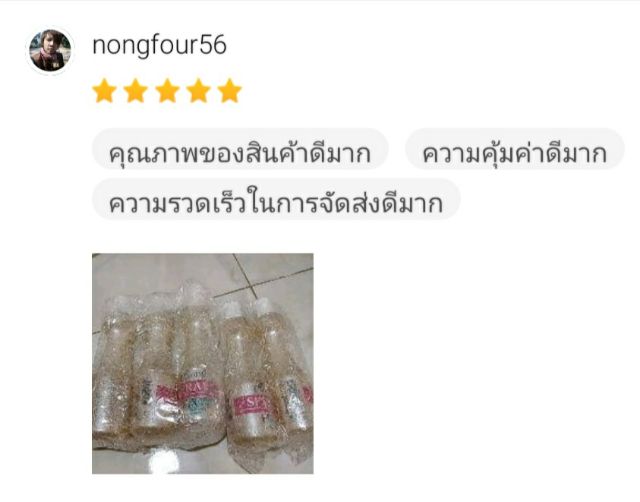Open nongfour56's profile avatar picture
The width and height of the screenshot is (640, 502).
click(x=50, y=51)
